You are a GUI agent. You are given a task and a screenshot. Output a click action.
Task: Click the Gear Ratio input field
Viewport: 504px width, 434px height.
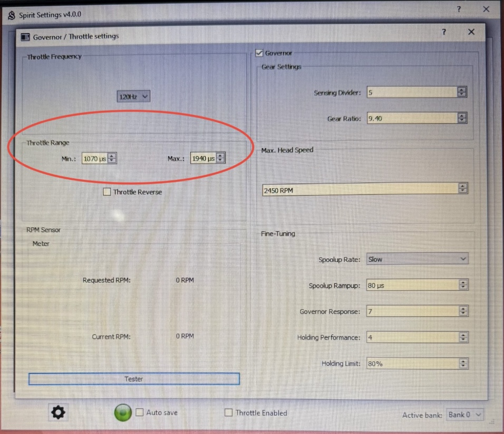pyautogui.click(x=411, y=119)
